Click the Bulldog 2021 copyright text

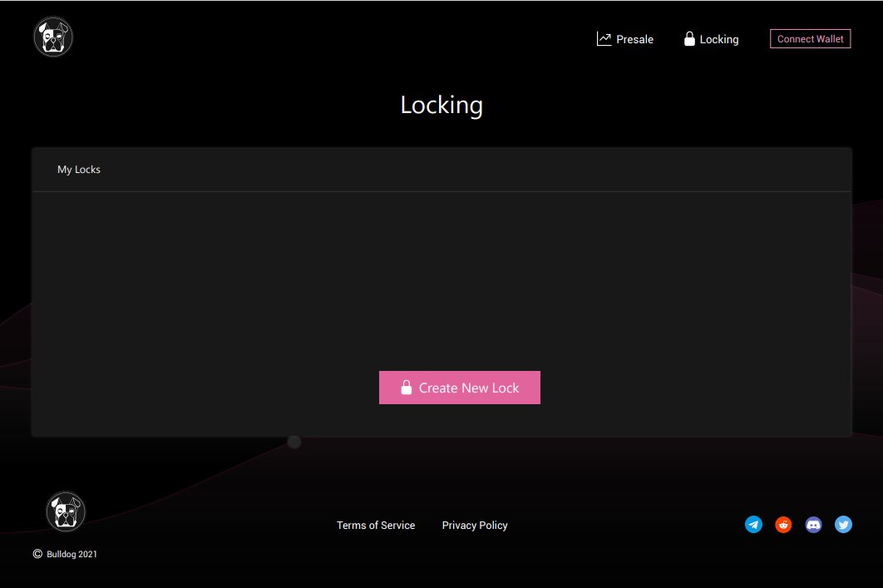(x=72, y=554)
